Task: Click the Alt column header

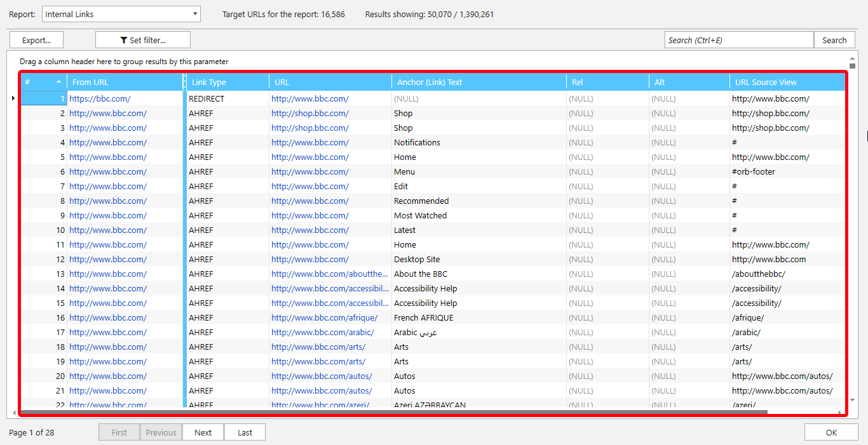Action: coord(689,82)
